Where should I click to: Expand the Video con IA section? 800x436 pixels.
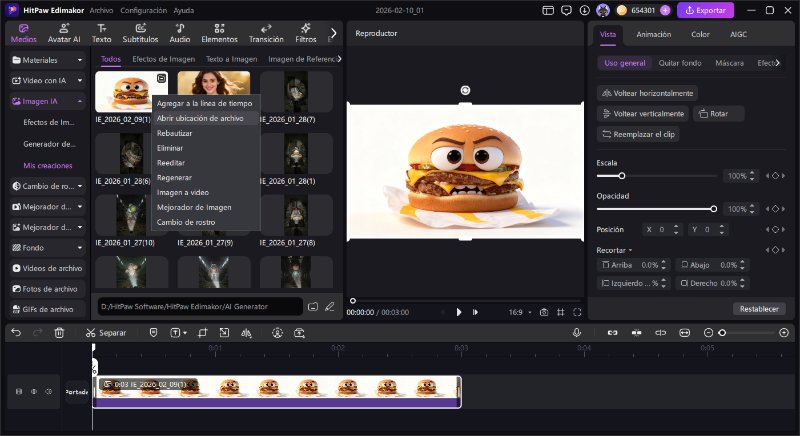(x=80, y=81)
